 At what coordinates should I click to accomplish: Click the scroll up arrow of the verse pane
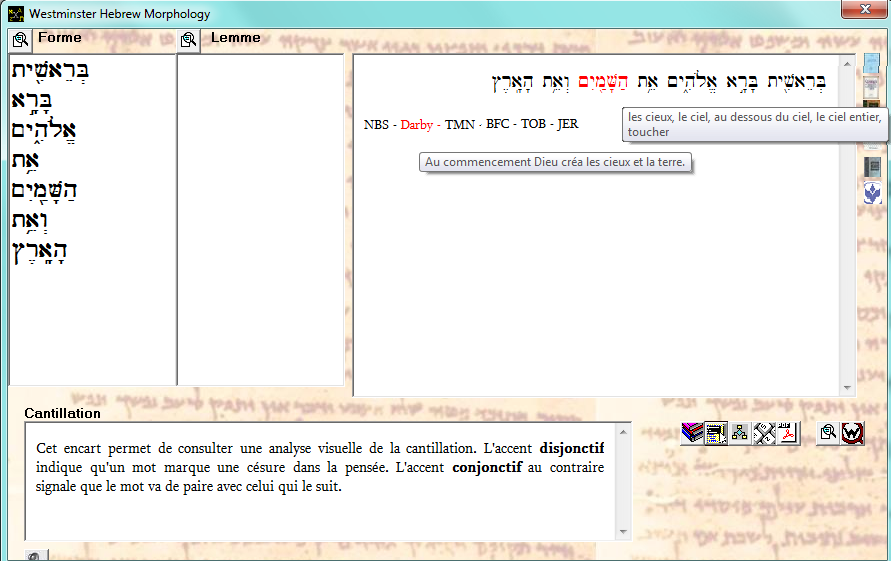coord(847,64)
